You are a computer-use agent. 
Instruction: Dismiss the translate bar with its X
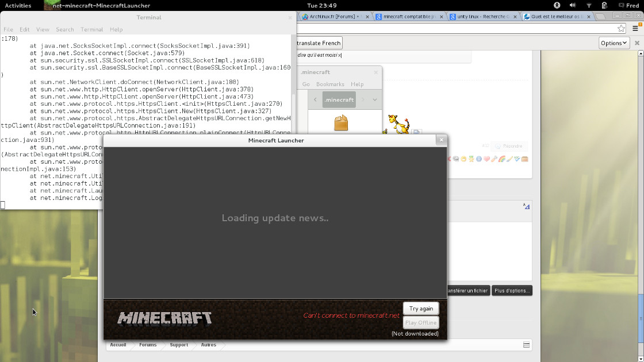point(637,43)
